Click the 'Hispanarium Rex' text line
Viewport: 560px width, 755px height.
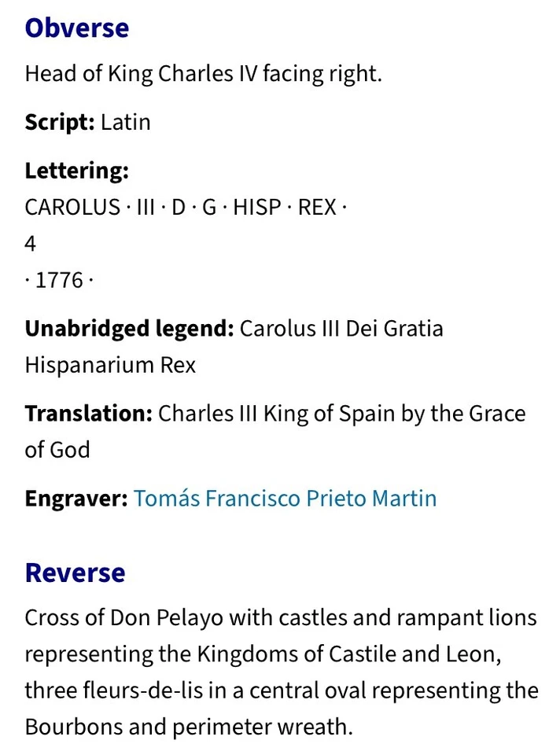coord(110,366)
